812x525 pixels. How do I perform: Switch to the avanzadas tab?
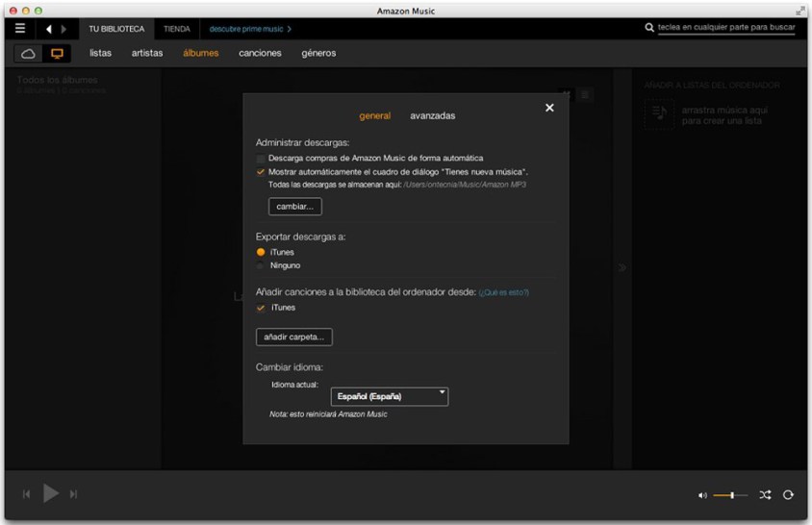(x=432, y=116)
